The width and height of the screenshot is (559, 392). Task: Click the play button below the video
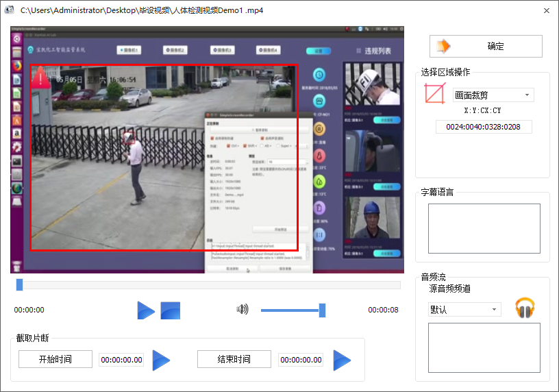pos(146,310)
